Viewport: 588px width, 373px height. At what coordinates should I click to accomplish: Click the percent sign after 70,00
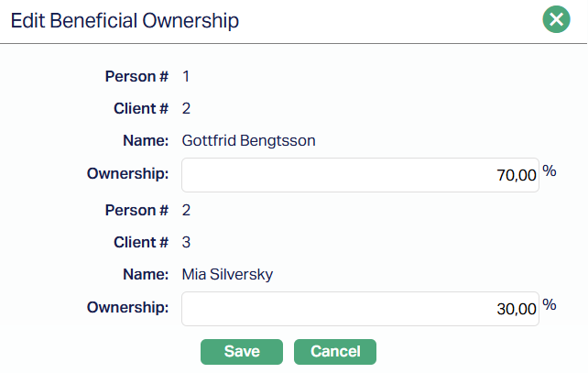tap(550, 171)
